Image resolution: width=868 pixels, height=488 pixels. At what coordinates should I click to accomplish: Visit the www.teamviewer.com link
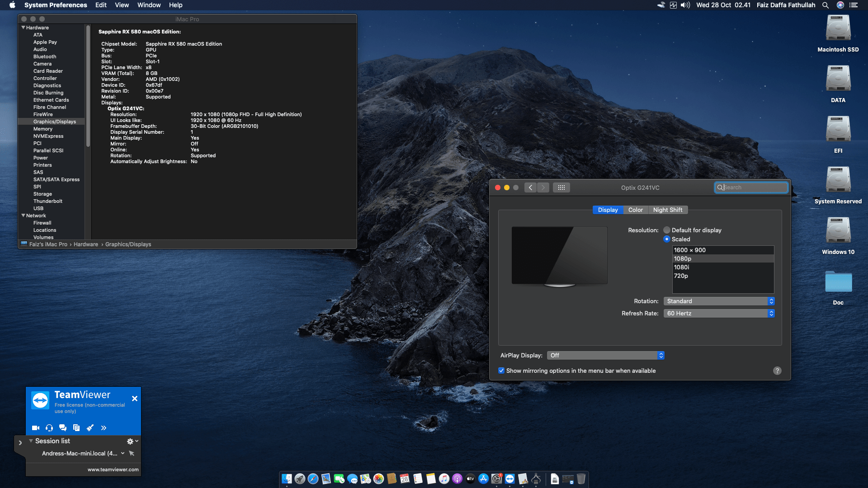click(x=113, y=469)
